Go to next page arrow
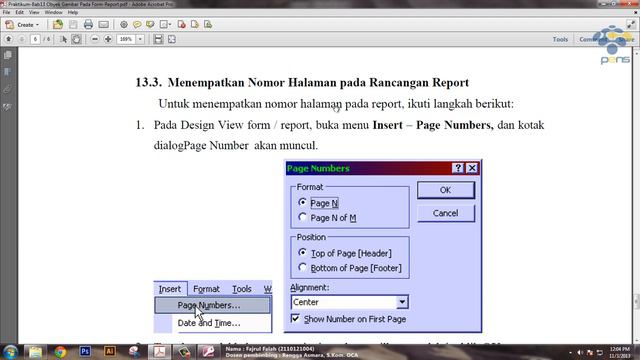The width and height of the screenshot is (640, 360). click(x=22, y=39)
